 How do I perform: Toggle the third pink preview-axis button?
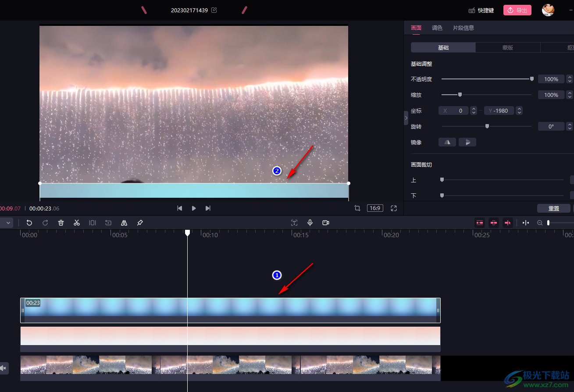point(508,223)
